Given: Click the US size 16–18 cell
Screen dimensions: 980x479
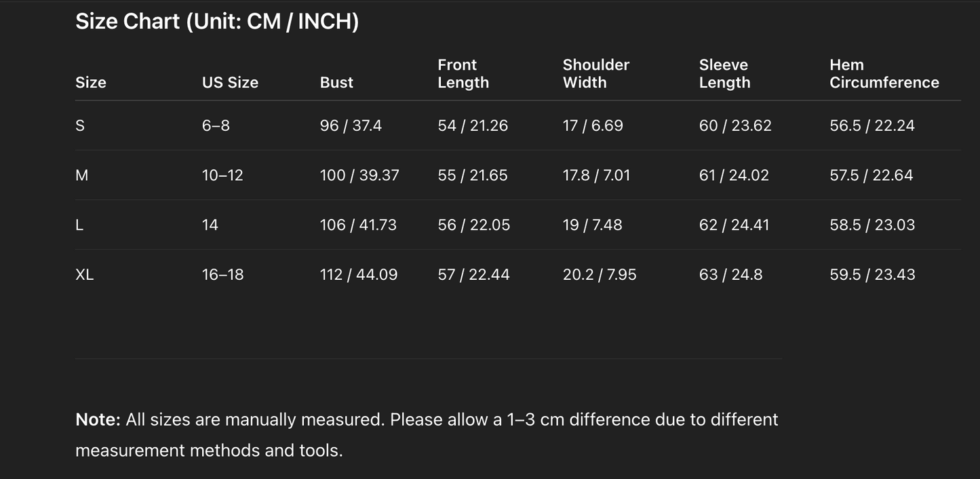Looking at the screenshot, I should coord(222,274).
